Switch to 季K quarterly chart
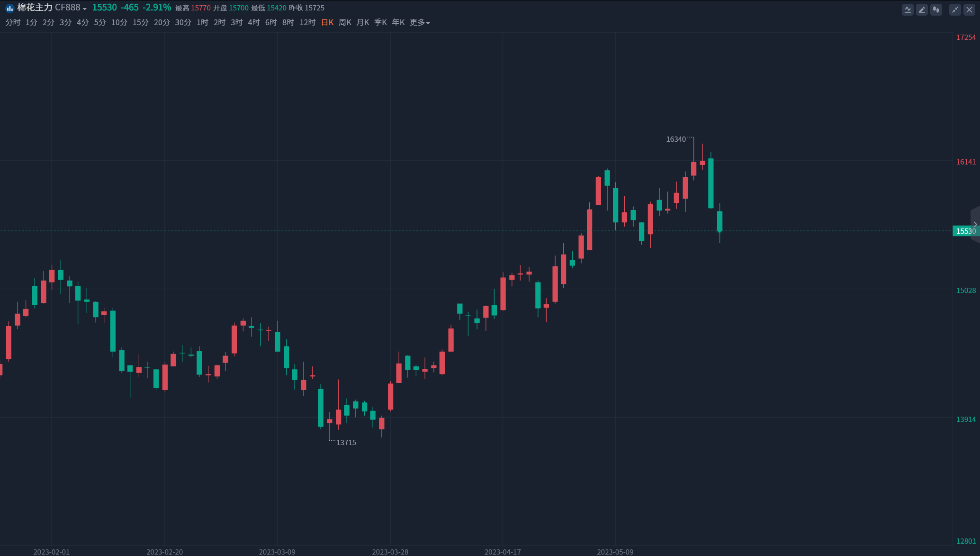Viewport: 980px width, 556px height. (x=380, y=22)
